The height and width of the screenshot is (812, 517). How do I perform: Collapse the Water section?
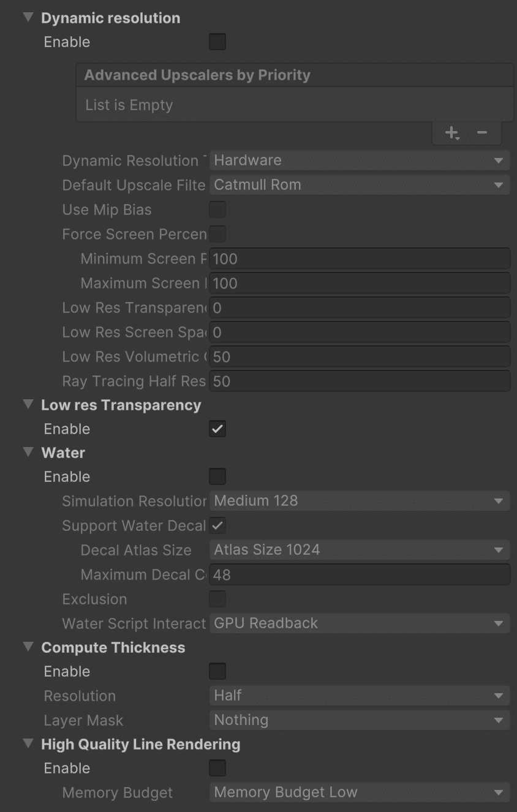tap(28, 452)
